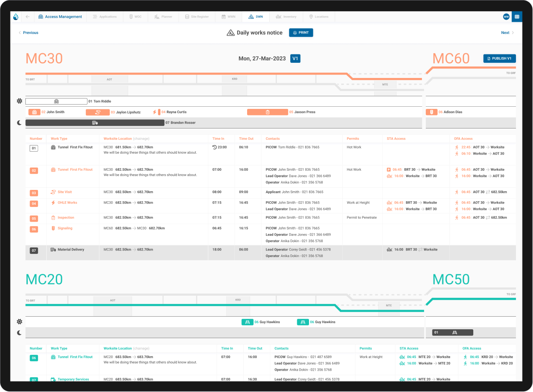
Task: Switch to the Planner tab
Action: (x=163, y=17)
